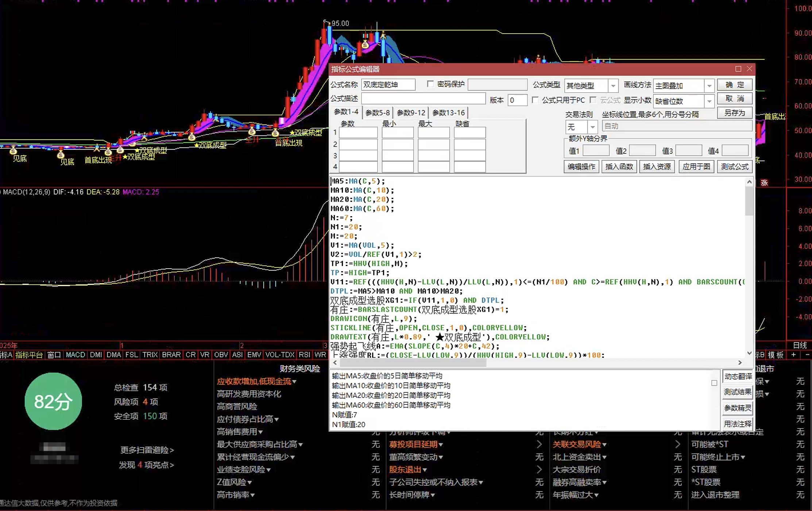This screenshot has width=812, height=511.
Task: Run the 测试公式 button
Action: coord(735,167)
